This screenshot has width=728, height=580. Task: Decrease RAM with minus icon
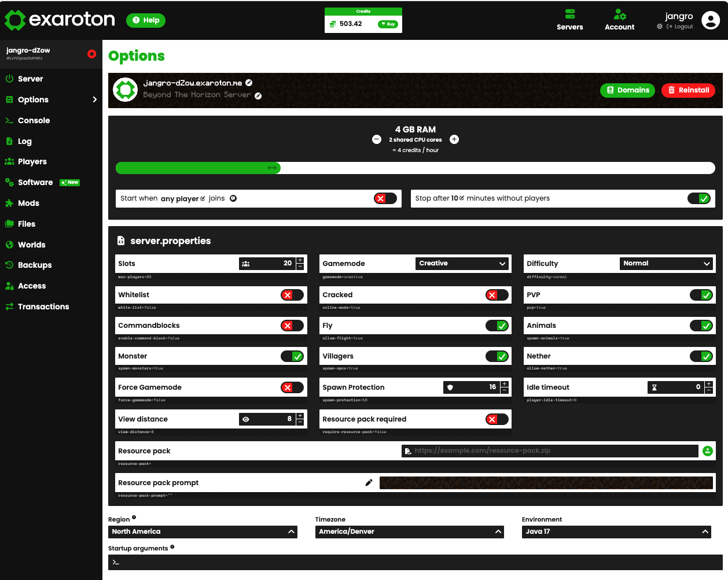pyautogui.click(x=377, y=139)
